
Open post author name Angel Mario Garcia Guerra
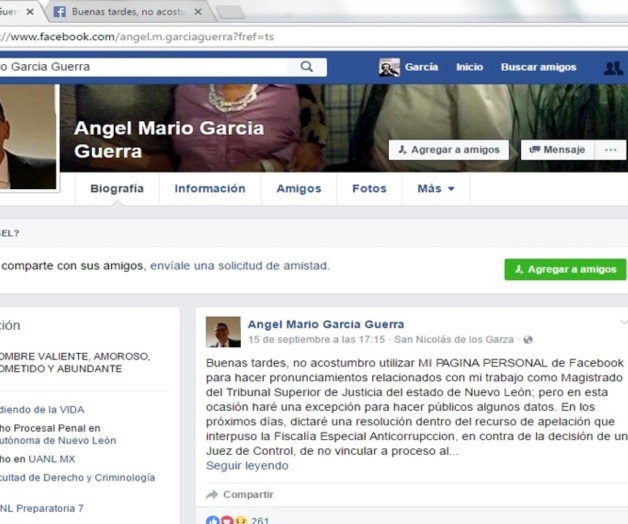[x=326, y=324]
